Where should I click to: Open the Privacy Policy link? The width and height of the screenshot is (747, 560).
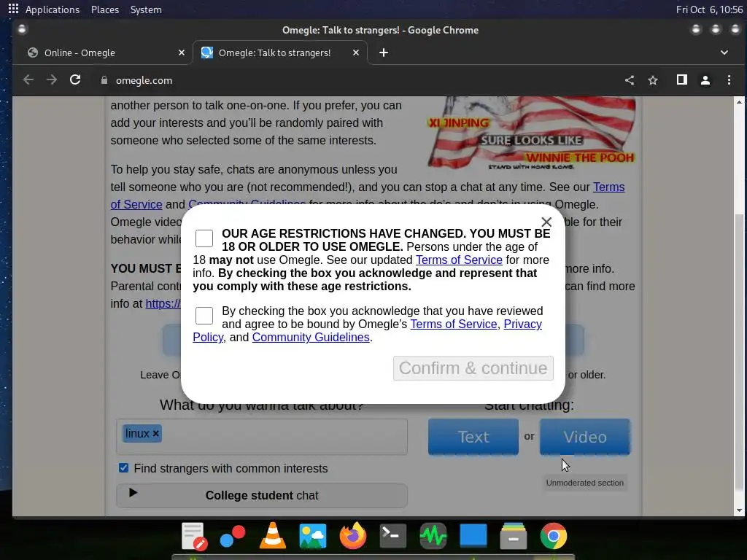click(522, 324)
